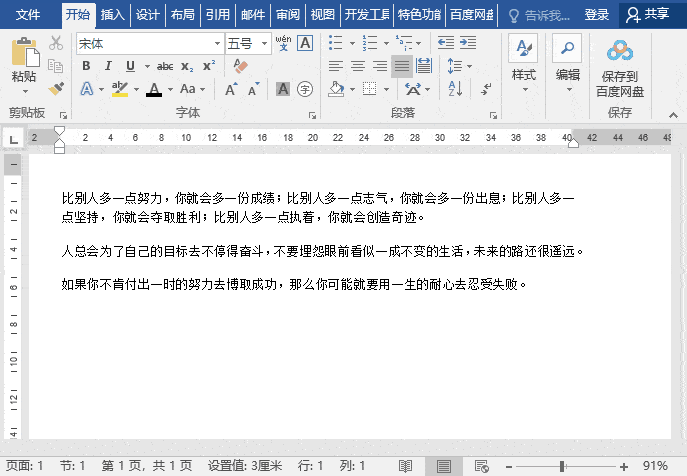The height and width of the screenshot is (476, 687).
Task: Collapse the ribbon with chevron
Action: [x=673, y=115]
